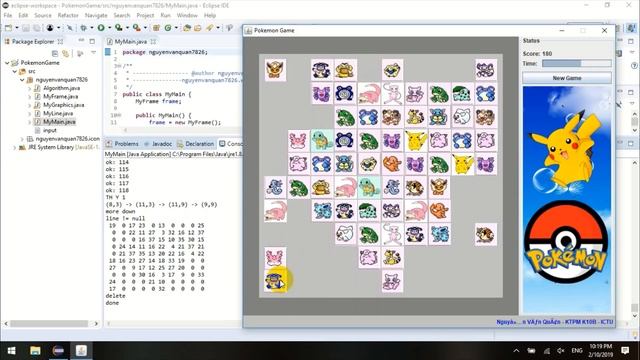Minimize the Package Explorer view
This screenshot has width=640, height=360.
[x=81, y=41]
